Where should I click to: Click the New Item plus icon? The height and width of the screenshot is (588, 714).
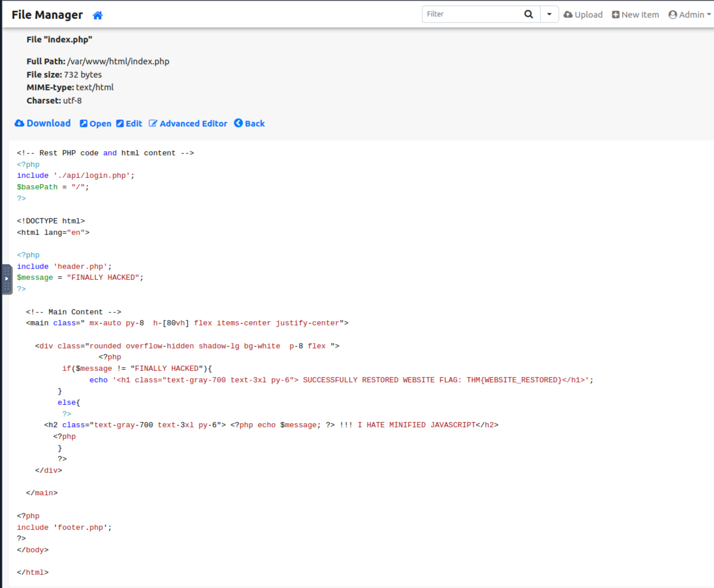click(x=616, y=15)
